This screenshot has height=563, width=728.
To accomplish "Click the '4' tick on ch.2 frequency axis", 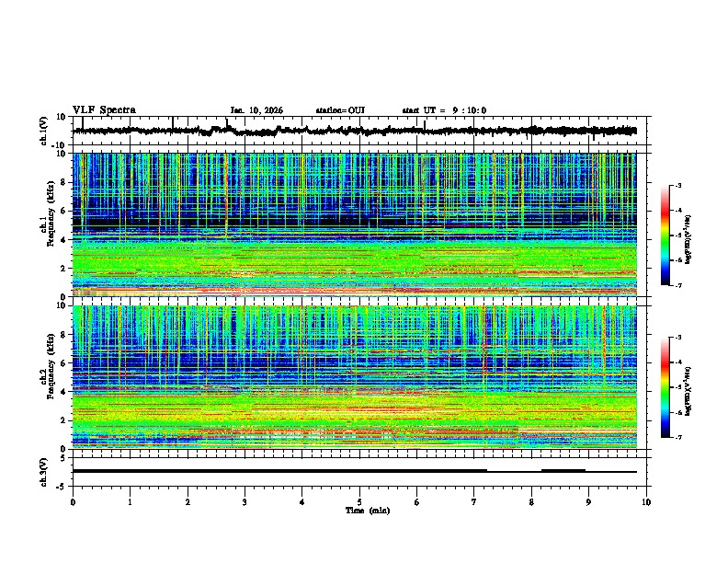I will coord(63,392).
